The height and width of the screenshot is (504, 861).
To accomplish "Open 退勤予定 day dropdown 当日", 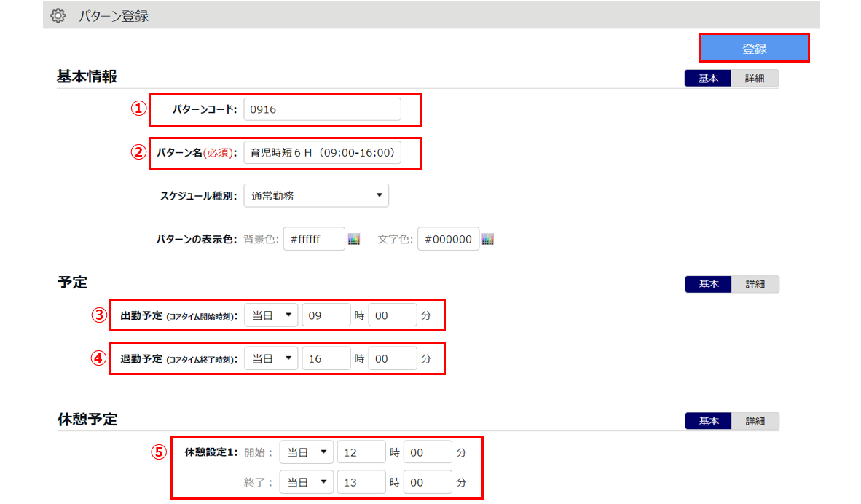I will click(271, 358).
